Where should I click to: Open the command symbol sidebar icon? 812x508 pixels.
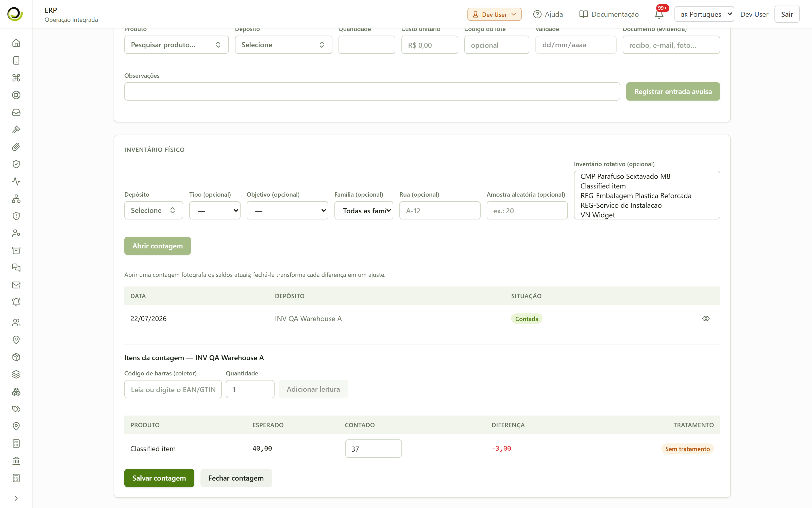coord(16,78)
